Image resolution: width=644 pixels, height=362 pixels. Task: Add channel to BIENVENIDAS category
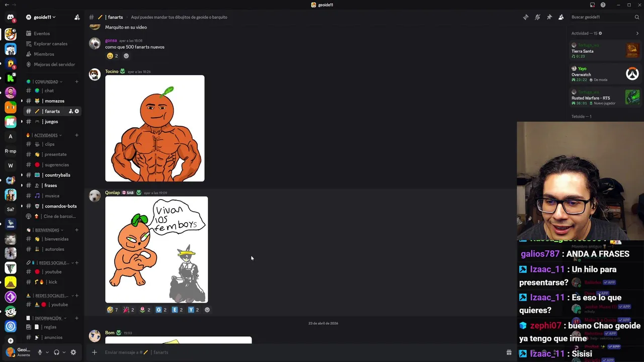[x=76, y=230]
